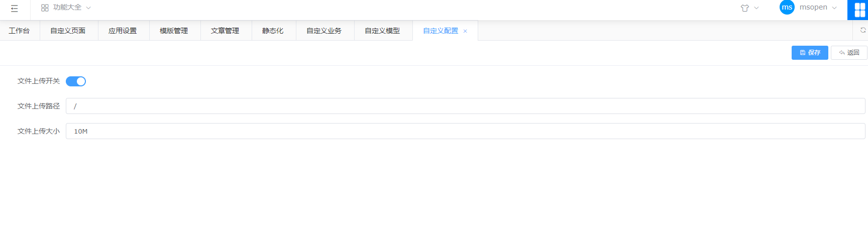Screen dimensions: 868x230
Task: Click the theme shirt icon
Action: click(x=744, y=8)
